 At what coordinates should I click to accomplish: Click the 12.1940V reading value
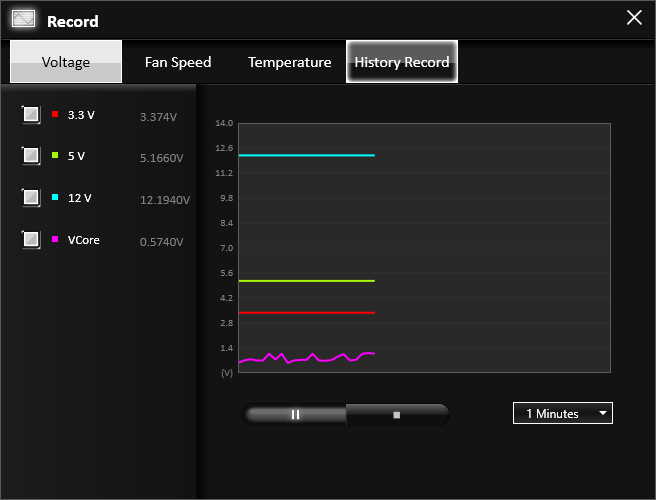(165, 200)
